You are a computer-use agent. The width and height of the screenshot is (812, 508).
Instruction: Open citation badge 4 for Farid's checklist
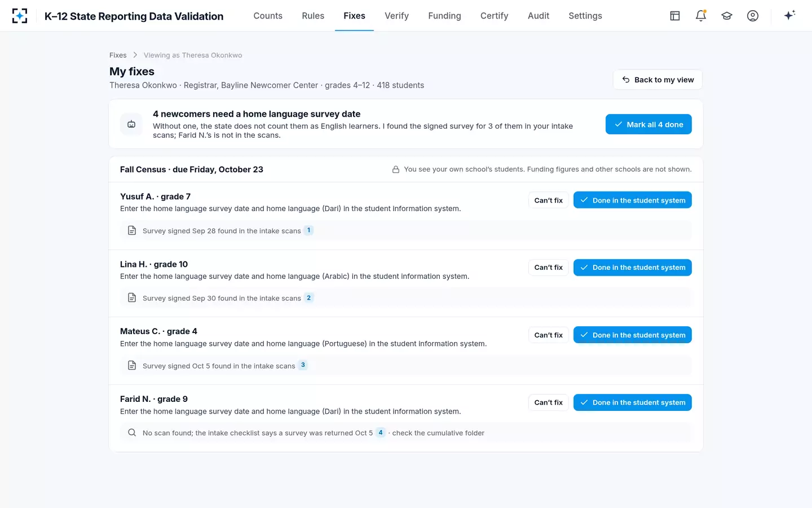(x=381, y=432)
